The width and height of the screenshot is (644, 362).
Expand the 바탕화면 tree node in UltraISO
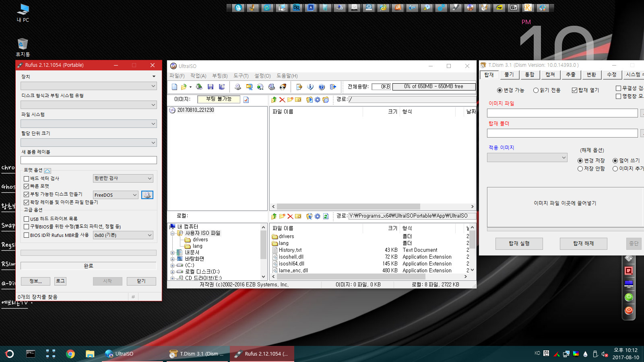172,259
